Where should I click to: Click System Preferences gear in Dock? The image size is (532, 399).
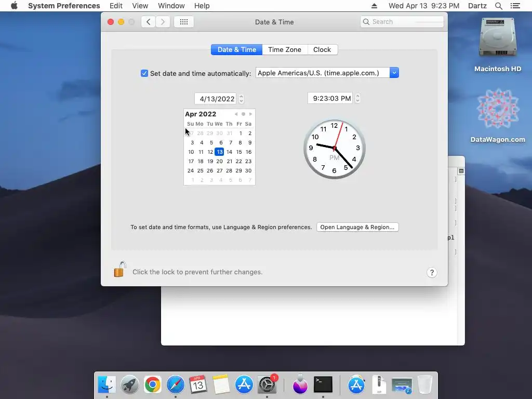(267, 384)
